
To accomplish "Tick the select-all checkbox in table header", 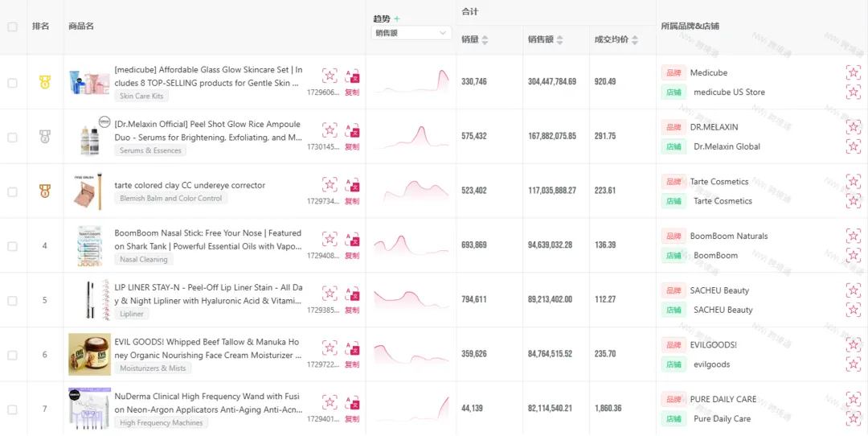I will point(12,27).
